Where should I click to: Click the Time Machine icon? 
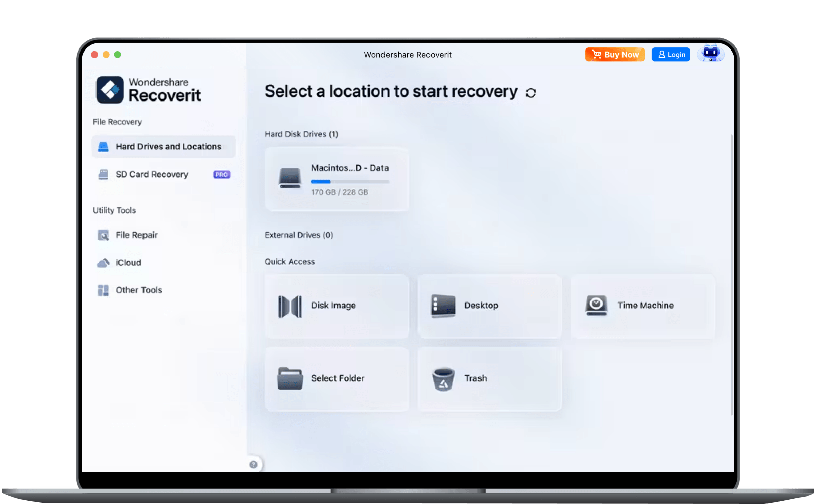(x=596, y=306)
